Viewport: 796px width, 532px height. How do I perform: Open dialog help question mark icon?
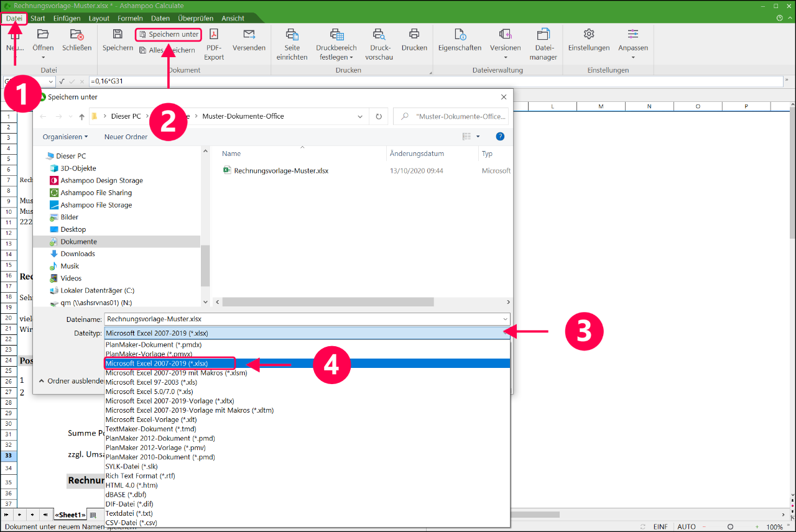[x=500, y=137]
